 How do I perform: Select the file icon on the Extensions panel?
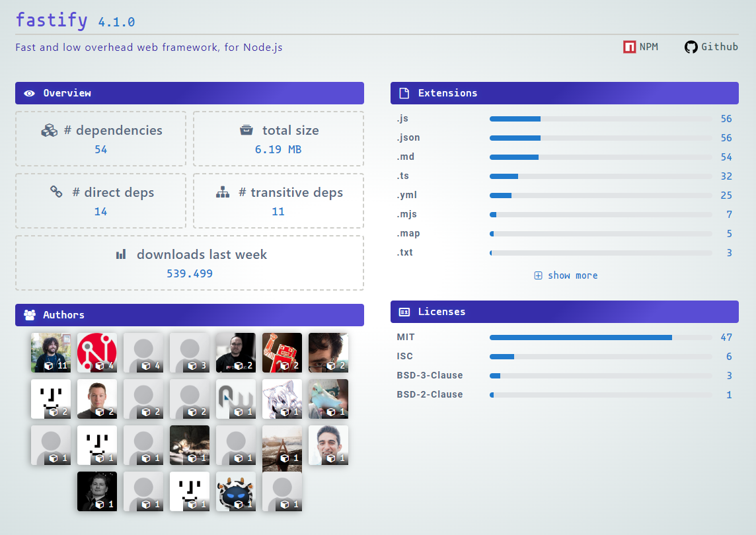[403, 93]
